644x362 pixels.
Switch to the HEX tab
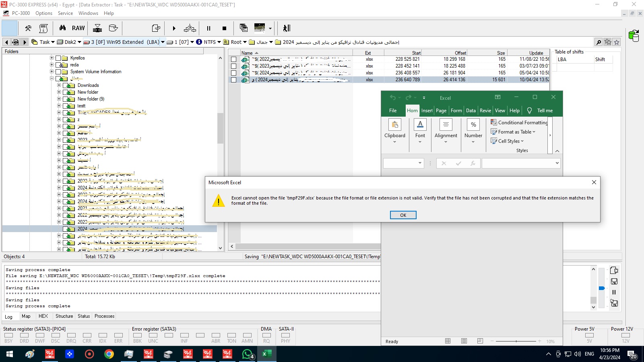(x=43, y=316)
